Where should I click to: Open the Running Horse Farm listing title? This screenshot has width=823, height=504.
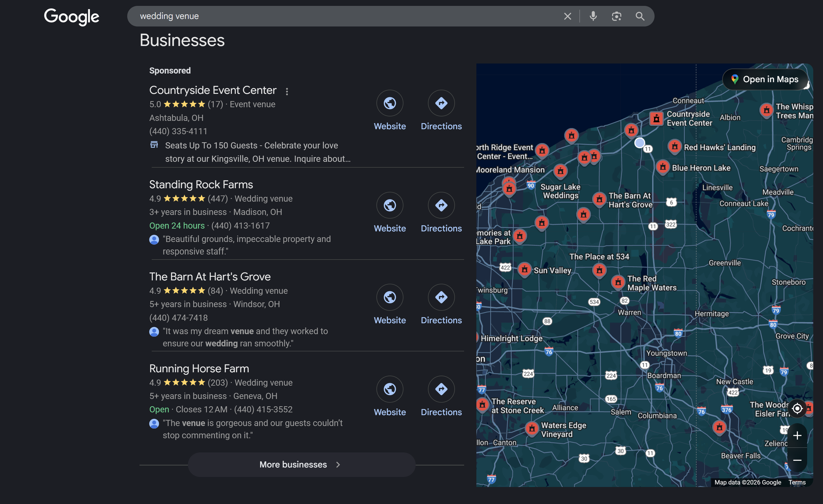coord(199,369)
